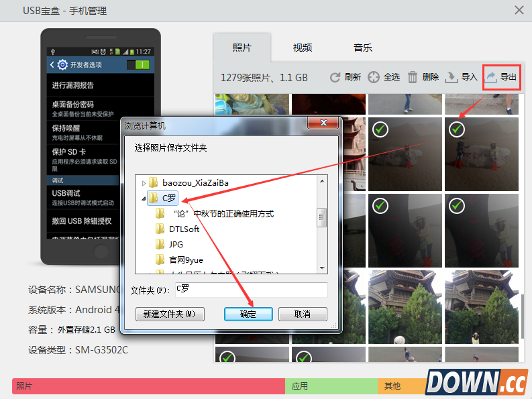Untick the bottom-left photo's checkmark
532x399 pixels.
tap(227, 357)
